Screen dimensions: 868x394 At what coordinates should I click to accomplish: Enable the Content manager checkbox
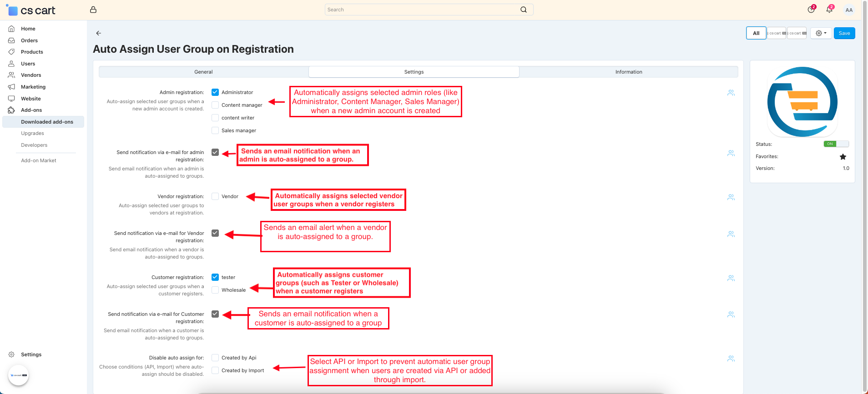(x=215, y=105)
